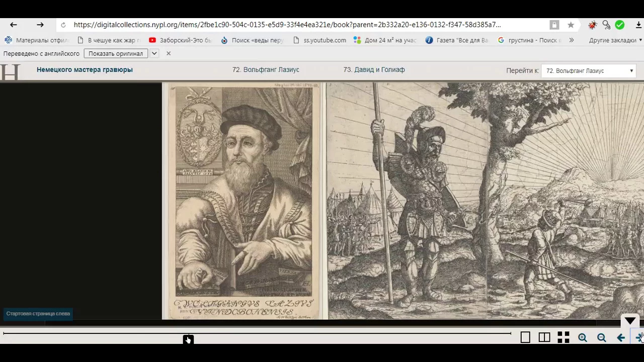Image resolution: width=644 pixels, height=362 pixels.
Task: Click the '73. Давид и Голиаф' page caption
Action: pos(374,70)
